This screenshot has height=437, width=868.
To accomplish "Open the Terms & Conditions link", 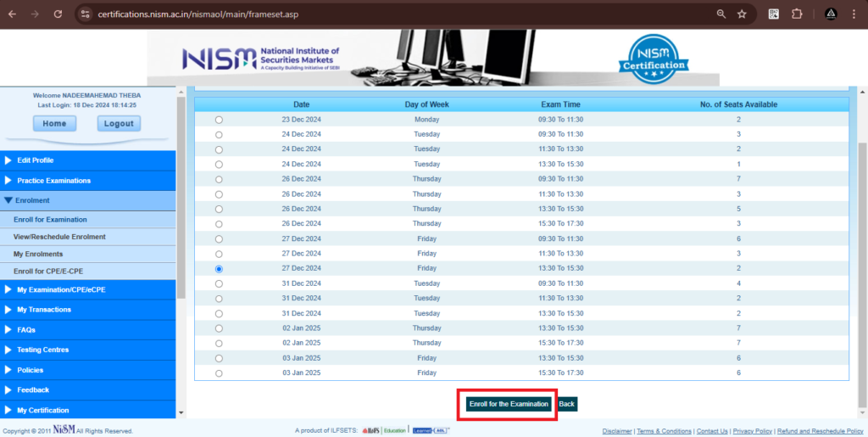I will (665, 431).
